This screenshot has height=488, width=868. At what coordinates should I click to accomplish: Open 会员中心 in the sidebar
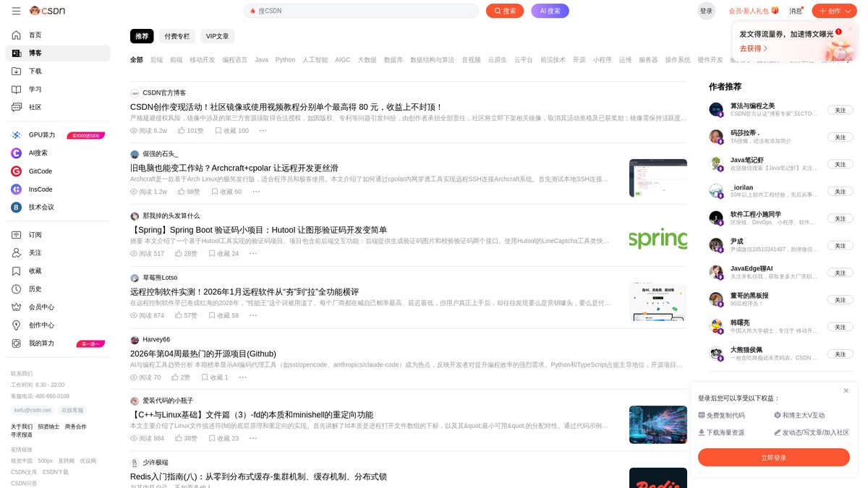(x=58, y=307)
